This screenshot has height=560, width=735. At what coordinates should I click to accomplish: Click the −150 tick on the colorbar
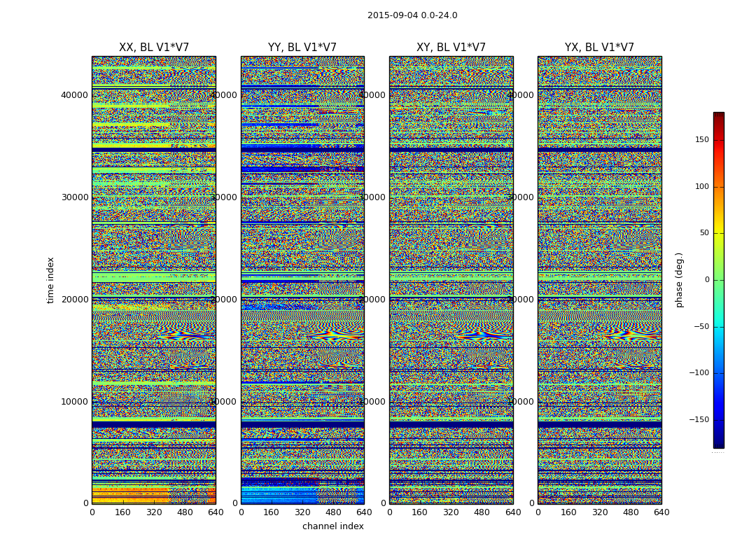point(699,419)
